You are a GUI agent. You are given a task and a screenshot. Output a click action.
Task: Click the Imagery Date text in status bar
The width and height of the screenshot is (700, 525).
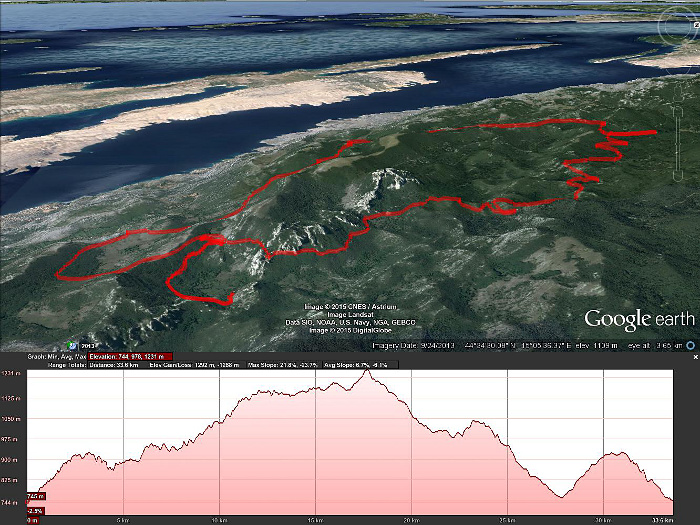(x=413, y=345)
